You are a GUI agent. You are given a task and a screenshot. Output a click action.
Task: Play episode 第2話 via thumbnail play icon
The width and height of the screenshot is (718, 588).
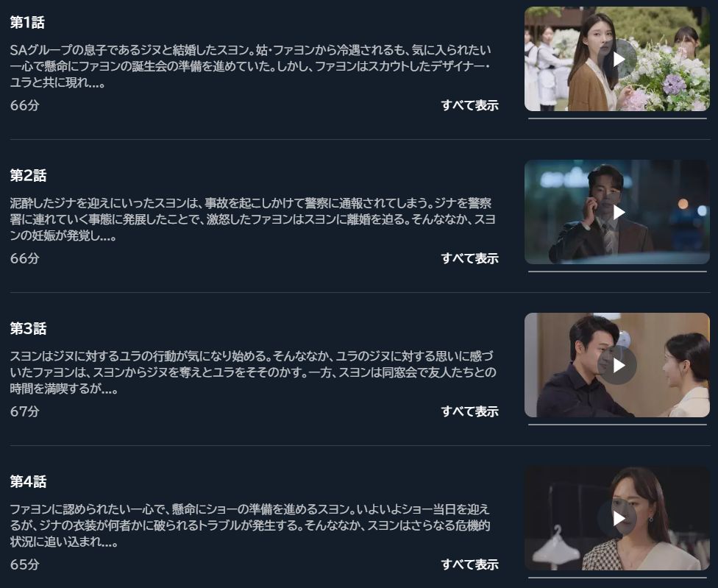pos(617,211)
